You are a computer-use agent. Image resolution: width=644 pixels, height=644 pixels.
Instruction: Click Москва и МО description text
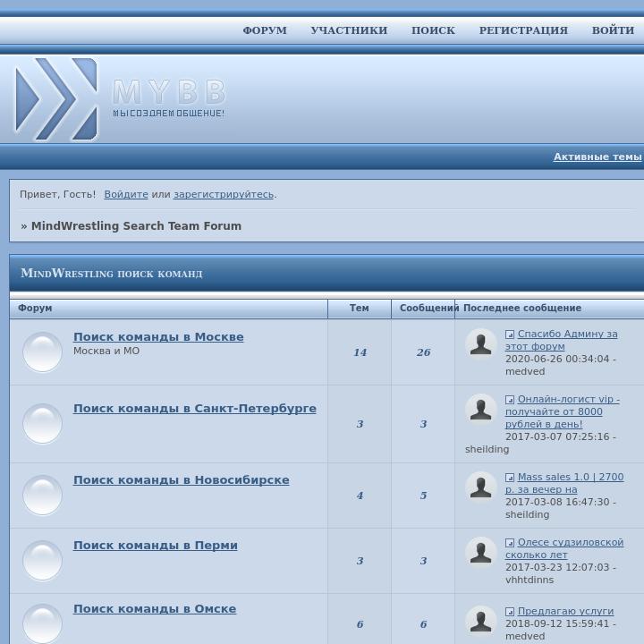pyautogui.click(x=106, y=352)
